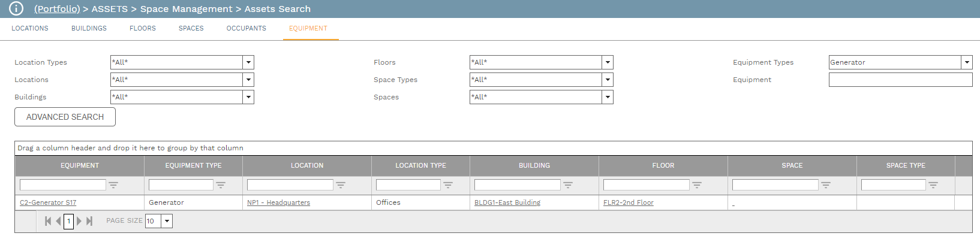Click the Building column filter icon
The width and height of the screenshot is (980, 242).
(x=568, y=185)
